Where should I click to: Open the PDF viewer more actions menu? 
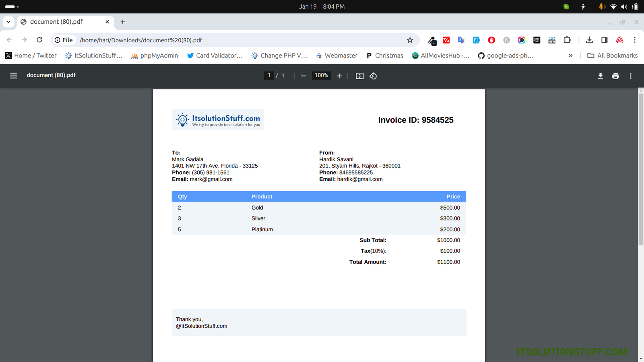(x=631, y=76)
